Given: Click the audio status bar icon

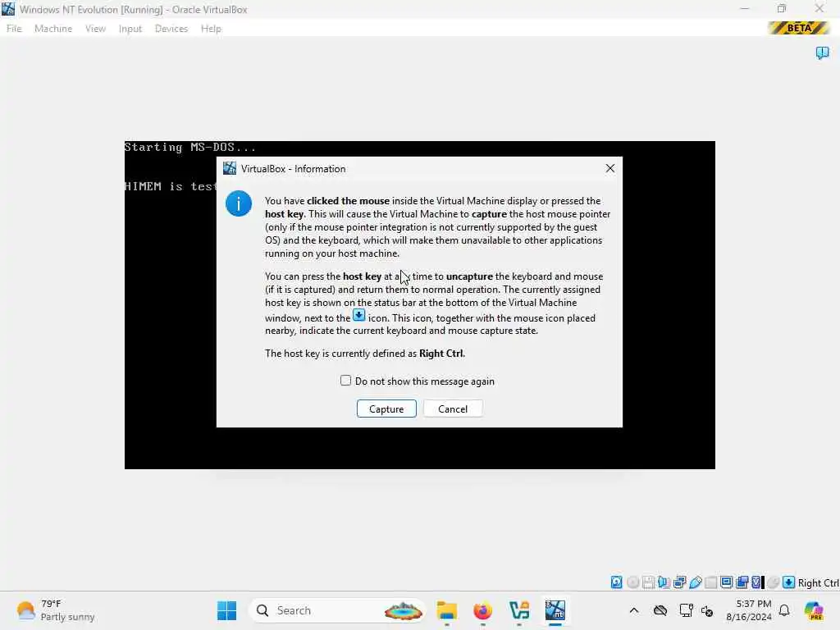Looking at the screenshot, I should pyautogui.click(x=664, y=582).
